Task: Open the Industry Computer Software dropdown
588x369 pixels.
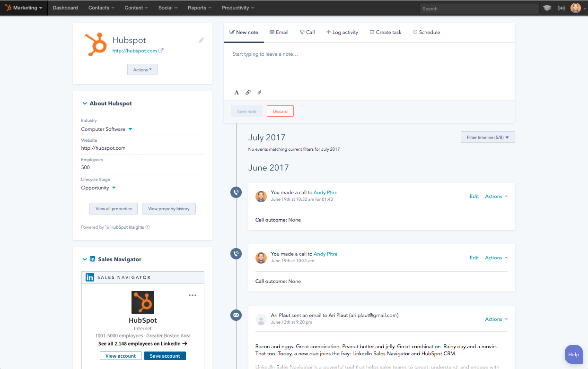Action: tap(107, 129)
